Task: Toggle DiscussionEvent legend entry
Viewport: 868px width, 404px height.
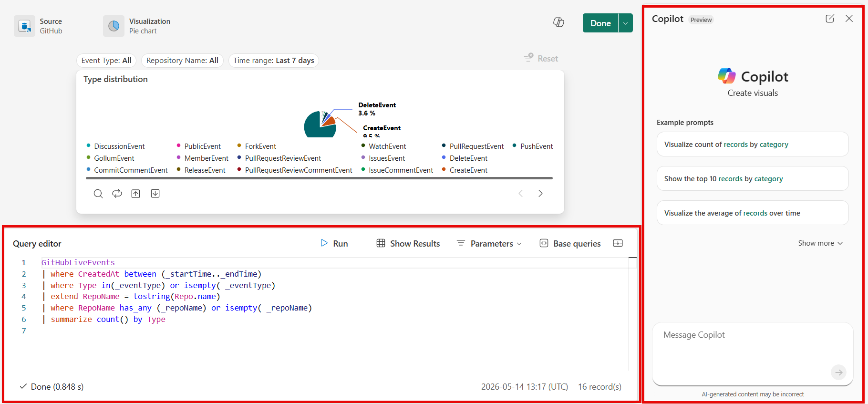Action: (115, 146)
